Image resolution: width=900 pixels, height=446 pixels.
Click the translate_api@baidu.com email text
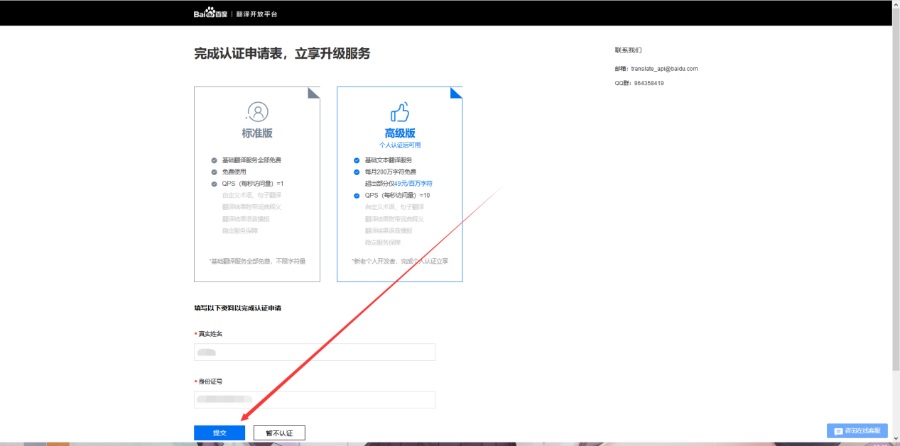664,68
